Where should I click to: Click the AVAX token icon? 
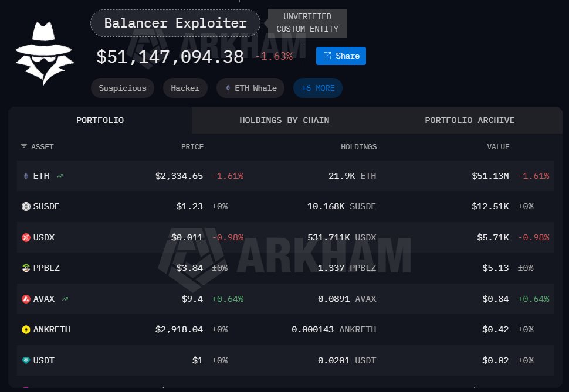[x=26, y=299]
